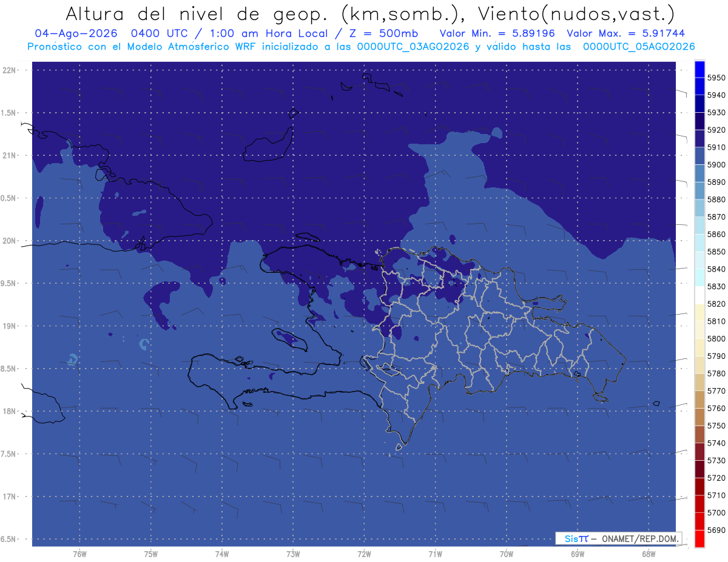This screenshot has height=562, width=728.
Task: Click the "8.5N" latitude label
Action: coord(9,369)
